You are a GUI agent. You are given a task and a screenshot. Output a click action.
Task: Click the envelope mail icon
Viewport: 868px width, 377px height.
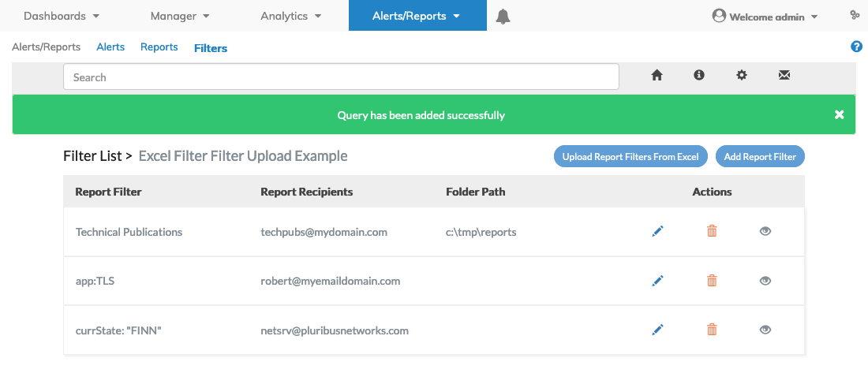[x=784, y=75]
